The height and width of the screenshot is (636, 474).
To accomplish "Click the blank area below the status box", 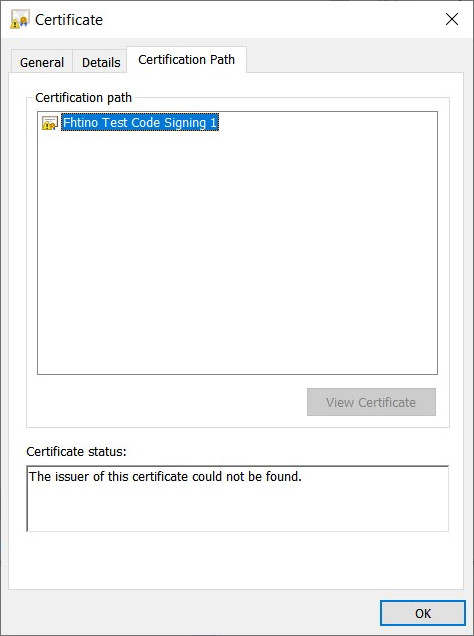I will [x=236, y=560].
